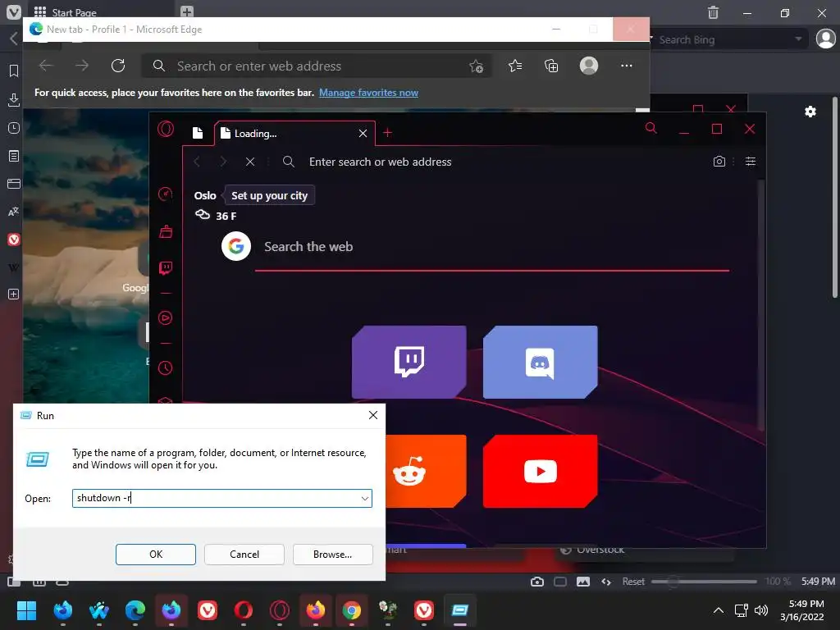Open Window panel in Vivaldi sidebar

(x=14, y=184)
